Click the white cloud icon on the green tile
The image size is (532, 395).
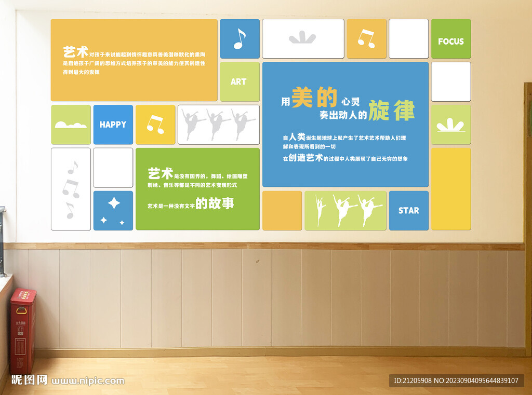tap(71, 125)
